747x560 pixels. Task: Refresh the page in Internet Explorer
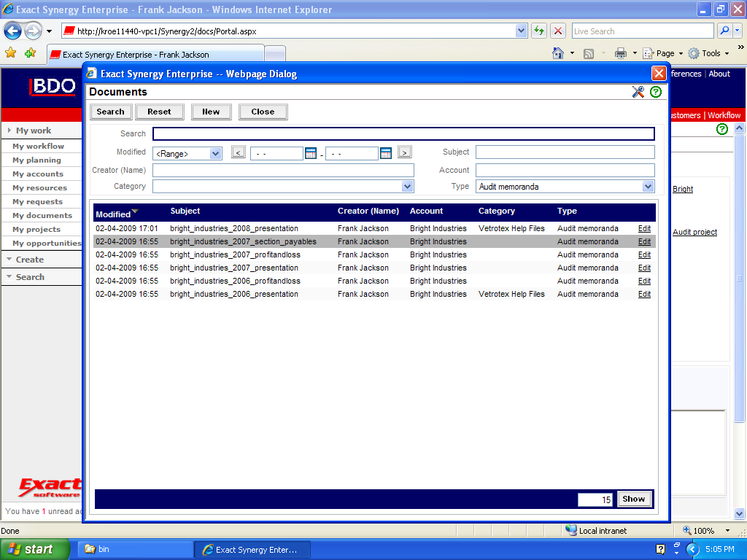coord(539,31)
